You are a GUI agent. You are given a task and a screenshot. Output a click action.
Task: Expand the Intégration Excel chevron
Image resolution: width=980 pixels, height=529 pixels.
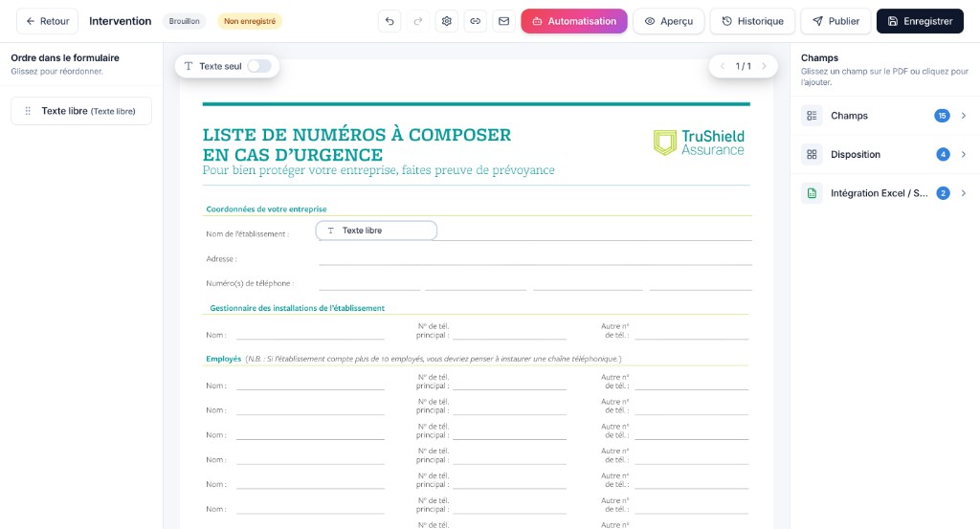[963, 193]
